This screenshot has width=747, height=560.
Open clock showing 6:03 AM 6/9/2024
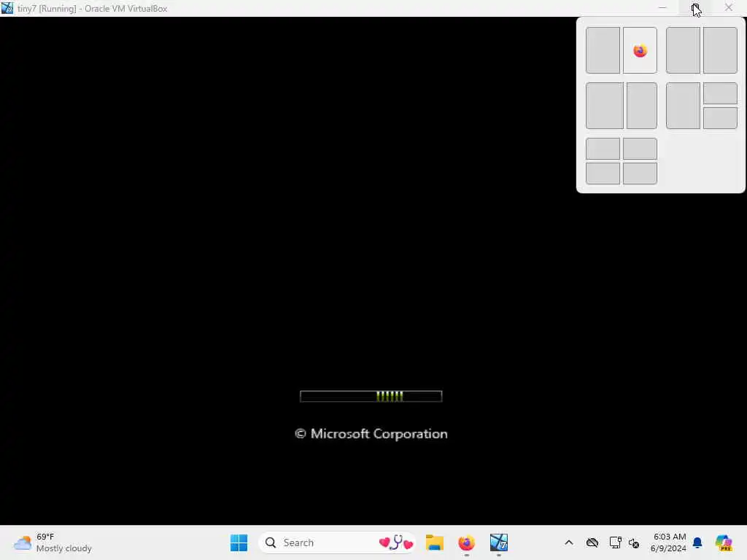pyautogui.click(x=668, y=542)
